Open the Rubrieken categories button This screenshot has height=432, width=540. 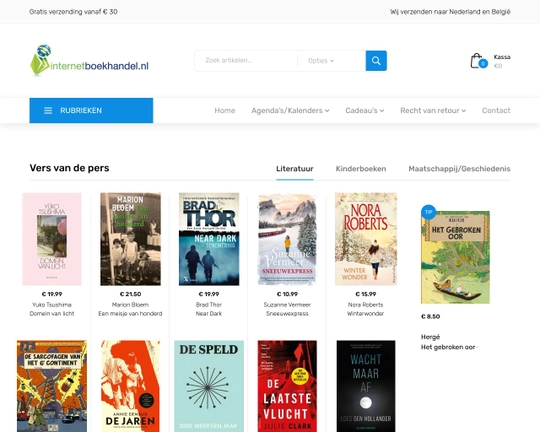pyautogui.click(x=91, y=111)
